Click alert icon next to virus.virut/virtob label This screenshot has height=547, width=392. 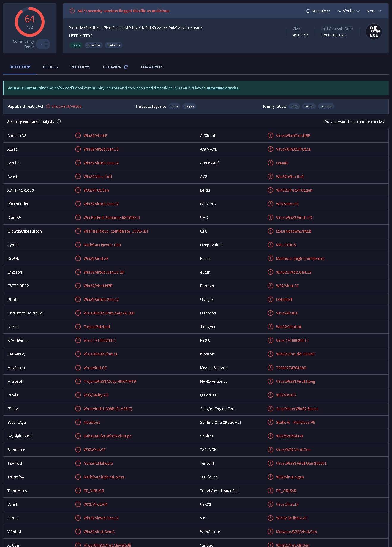(48, 106)
